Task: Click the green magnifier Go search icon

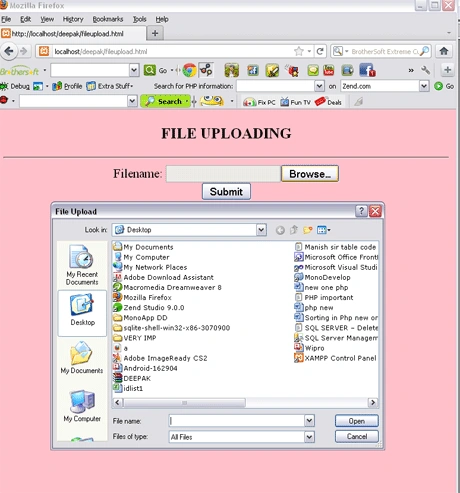Action: point(150,70)
